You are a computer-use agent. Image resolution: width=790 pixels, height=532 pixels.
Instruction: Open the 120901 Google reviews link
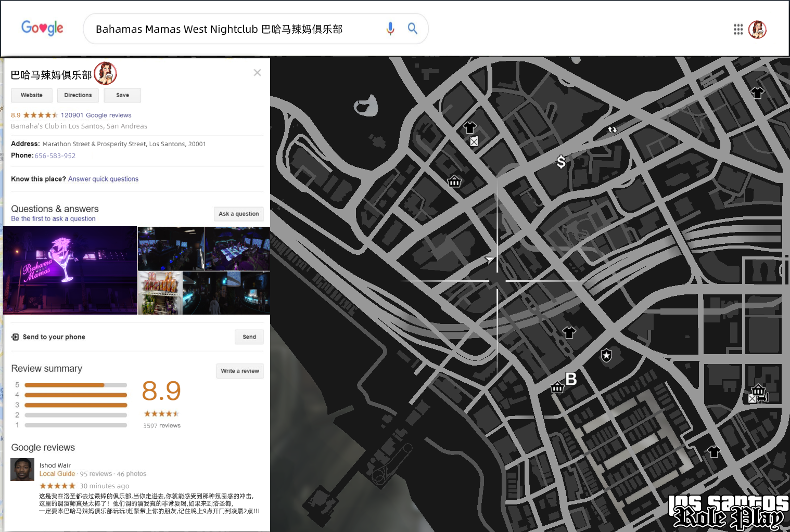pyautogui.click(x=96, y=115)
